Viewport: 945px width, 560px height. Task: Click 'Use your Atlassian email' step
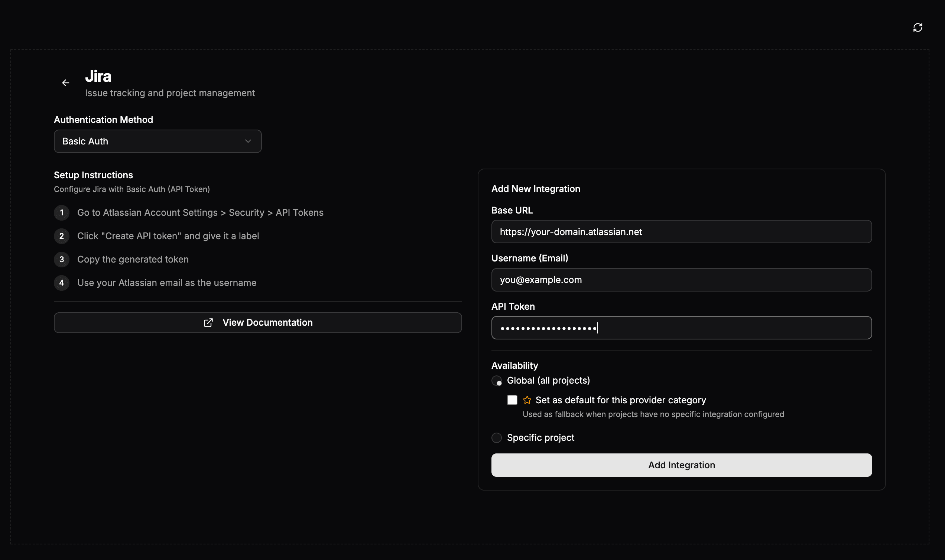point(167,283)
